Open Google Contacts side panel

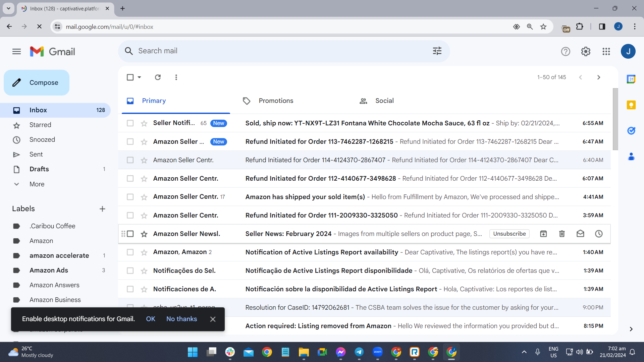[x=631, y=157]
